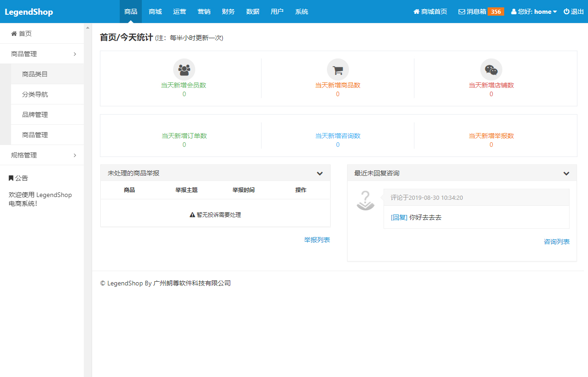Click the comment timestamp 2019-08-30 10:34:20
The height and width of the screenshot is (377, 588).
coord(436,198)
